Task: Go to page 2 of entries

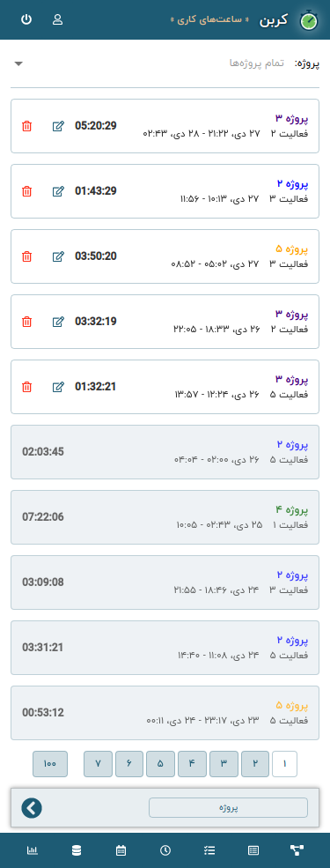Action: [255, 764]
